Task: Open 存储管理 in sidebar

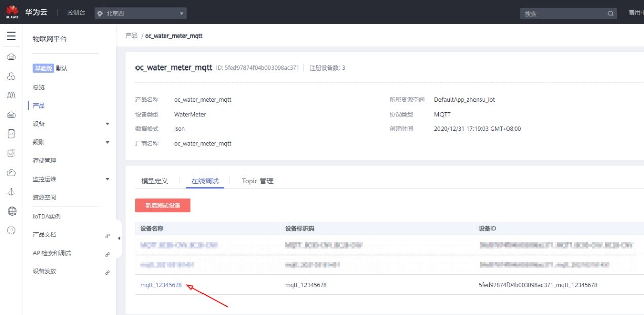Action: (45, 161)
